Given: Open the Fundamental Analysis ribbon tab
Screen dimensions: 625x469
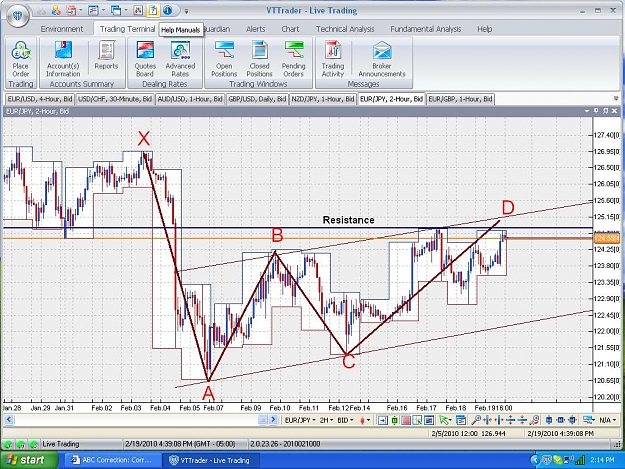Looking at the screenshot, I should click(426, 29).
